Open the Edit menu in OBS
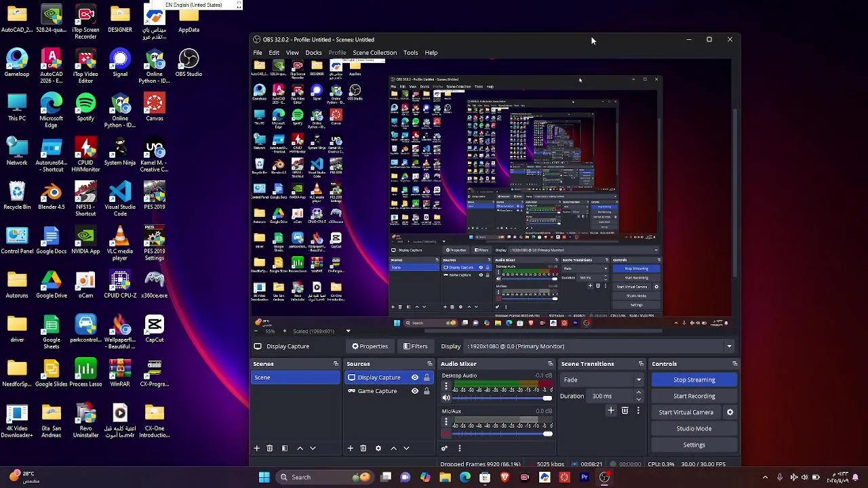Viewport: 868px width, 488px height. (x=274, y=53)
